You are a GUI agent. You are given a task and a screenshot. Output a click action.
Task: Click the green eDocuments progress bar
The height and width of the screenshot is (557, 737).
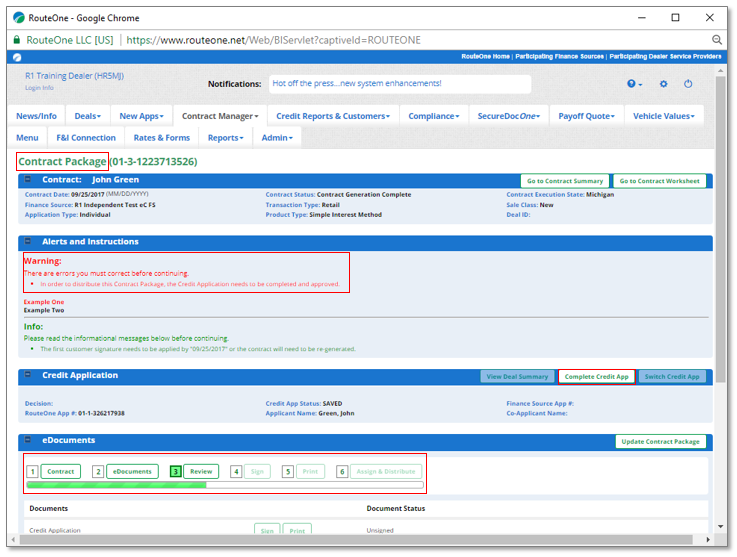pyautogui.click(x=225, y=485)
